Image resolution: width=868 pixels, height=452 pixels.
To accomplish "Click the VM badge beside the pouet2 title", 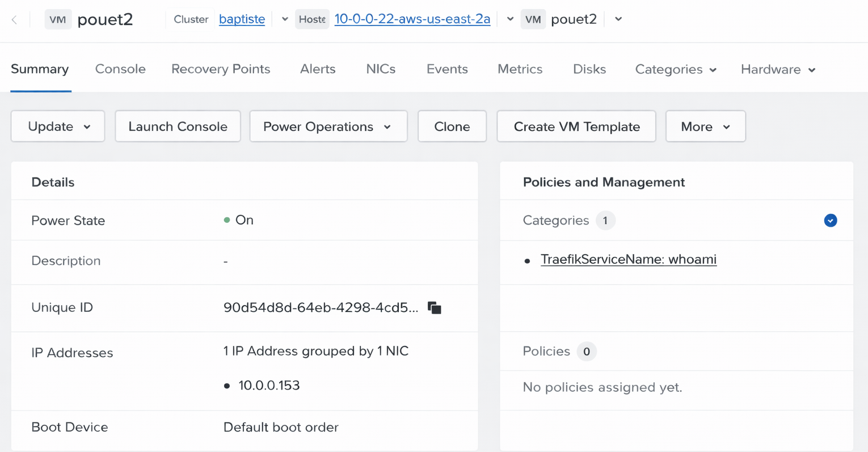I will (58, 19).
